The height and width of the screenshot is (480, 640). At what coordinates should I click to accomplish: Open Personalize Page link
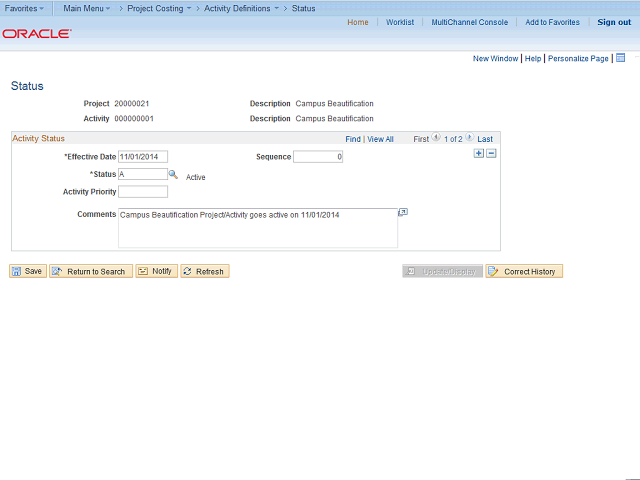tap(578, 58)
